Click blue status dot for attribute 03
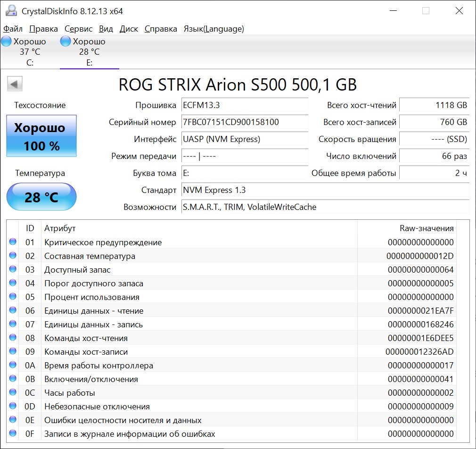Viewport: 476px width, 449px height. (x=13, y=269)
